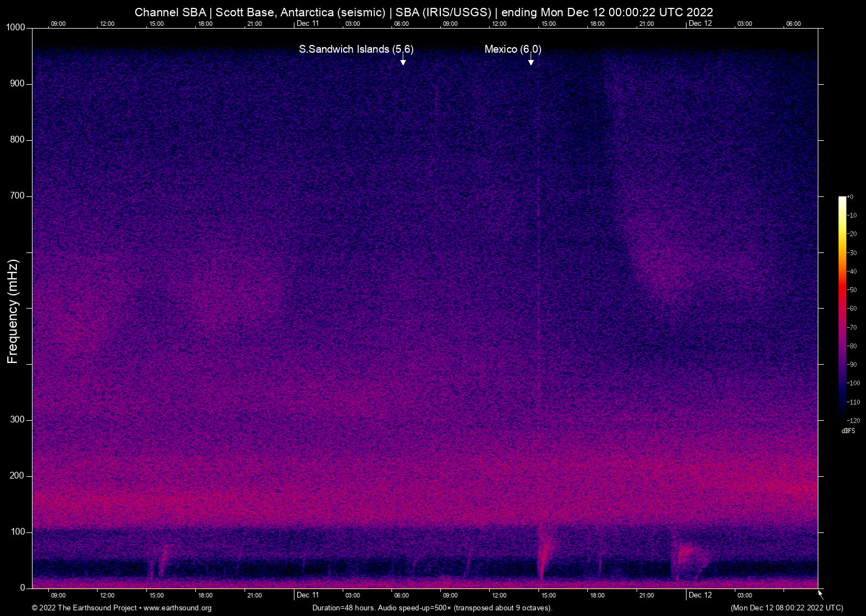
Task: Click the cursor arrow near the bottom-right axis
Action: (x=819, y=592)
